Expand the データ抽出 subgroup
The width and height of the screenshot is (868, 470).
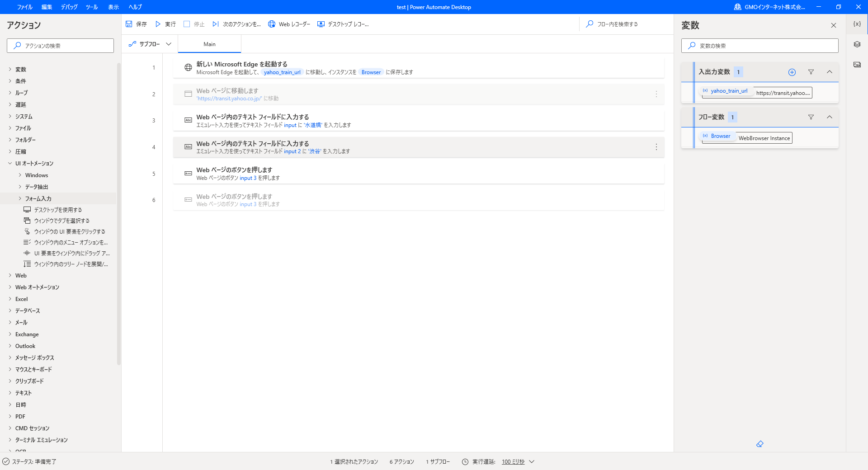pyautogui.click(x=20, y=187)
